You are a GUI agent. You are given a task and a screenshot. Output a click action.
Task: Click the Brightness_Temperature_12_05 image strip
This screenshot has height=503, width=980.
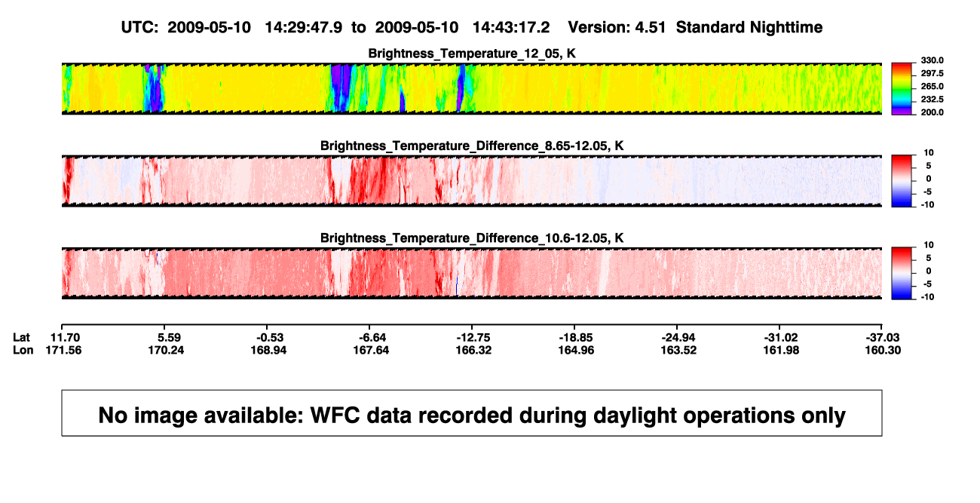pyautogui.click(x=472, y=89)
